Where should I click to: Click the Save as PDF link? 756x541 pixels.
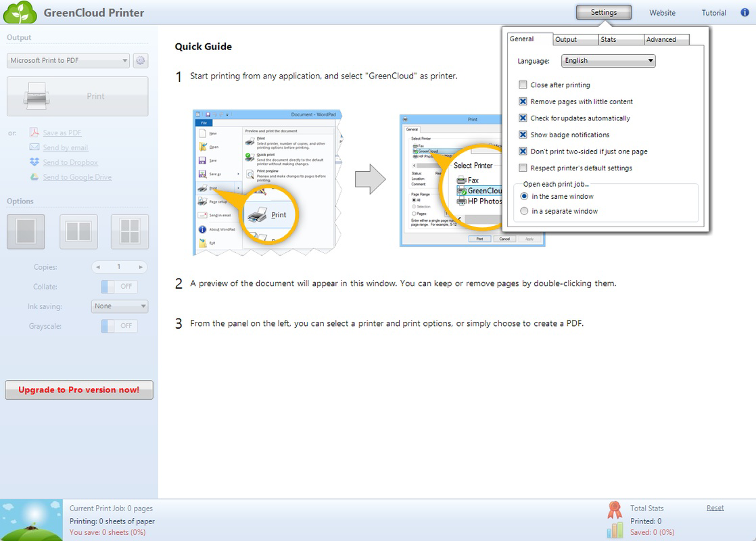62,133
